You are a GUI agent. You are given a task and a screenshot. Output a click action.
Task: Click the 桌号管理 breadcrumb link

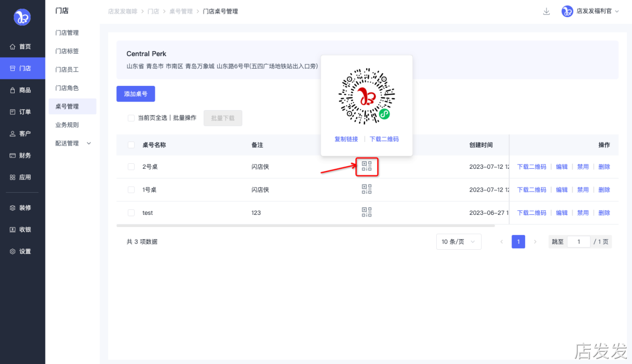point(181,11)
